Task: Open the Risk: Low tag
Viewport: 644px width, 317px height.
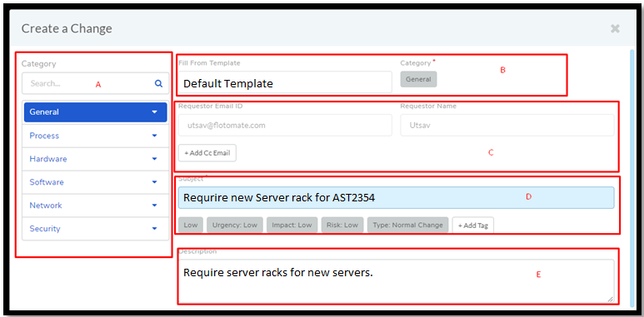Action: (x=342, y=225)
